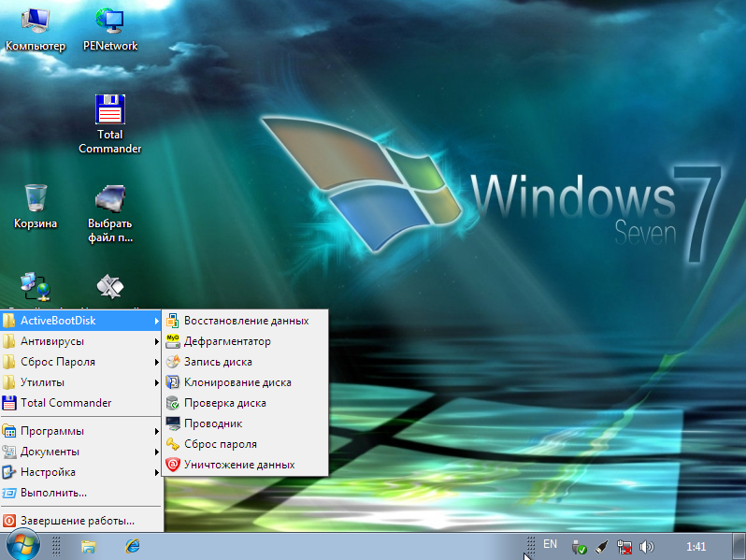Image resolution: width=746 pixels, height=560 pixels.
Task: Launch Total Commander from the desktop floppy icon
Action: [110, 109]
